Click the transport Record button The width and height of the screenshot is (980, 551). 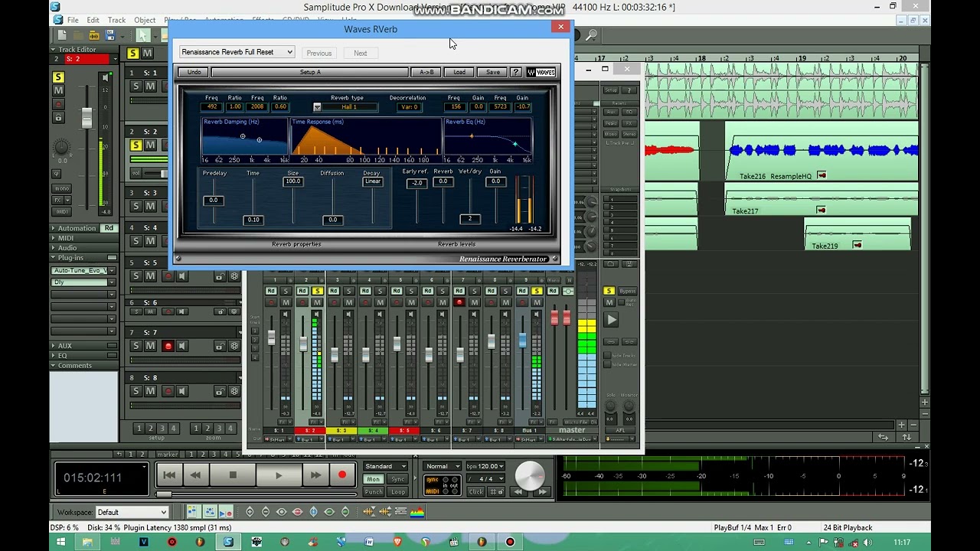[x=342, y=476]
